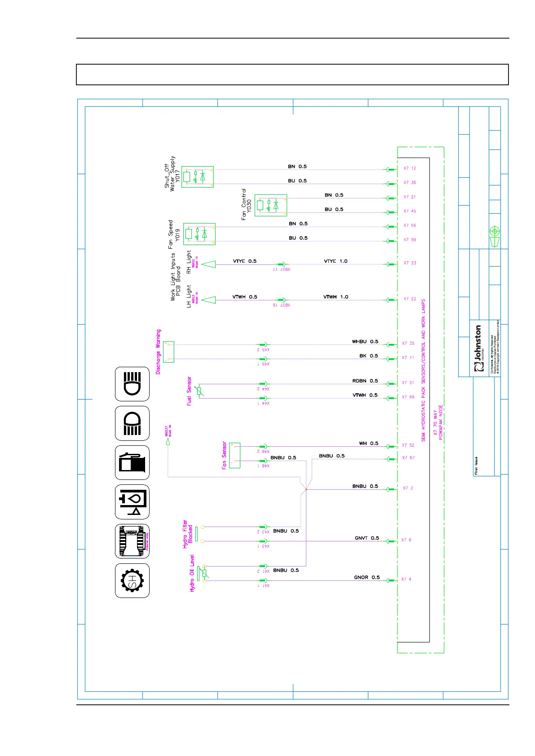Select the BNBU wire junction point
535x756 pixels.
pos(306,489)
